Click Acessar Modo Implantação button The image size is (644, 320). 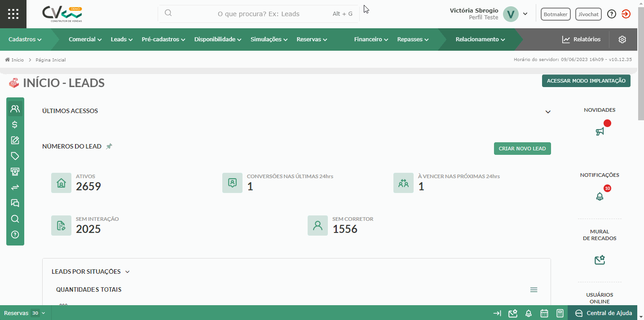click(586, 81)
